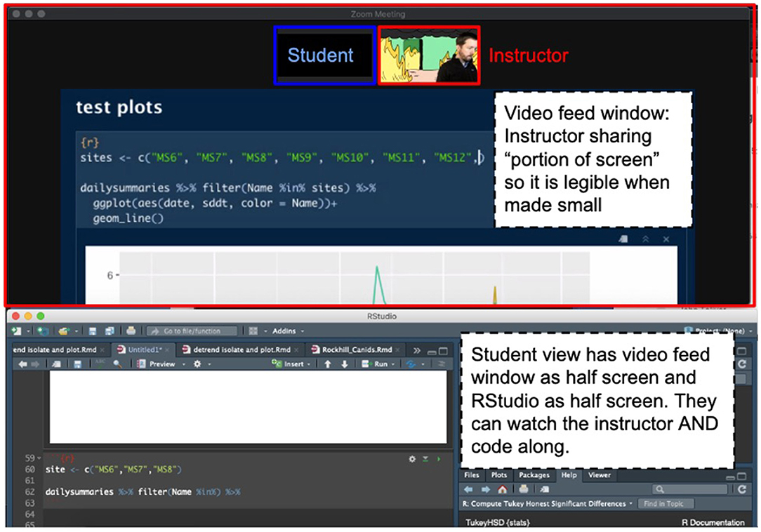Image resolution: width=761 pixels, height=532 pixels.
Task: Select the Viewer tab
Action: click(600, 475)
